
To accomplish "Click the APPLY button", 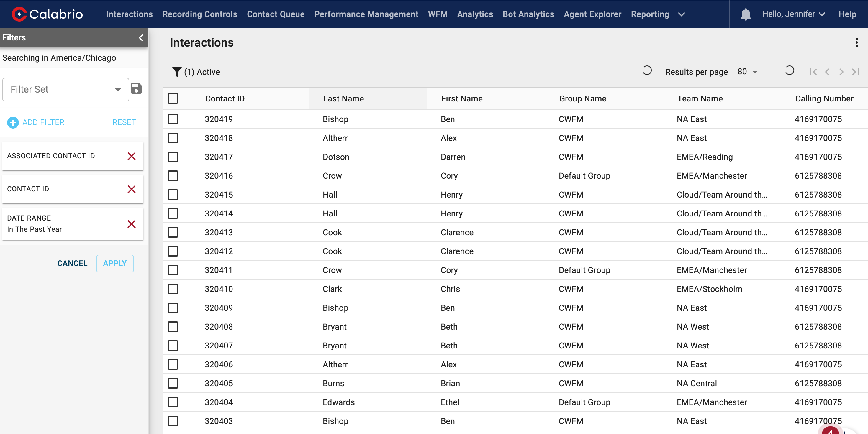I will pyautogui.click(x=114, y=263).
